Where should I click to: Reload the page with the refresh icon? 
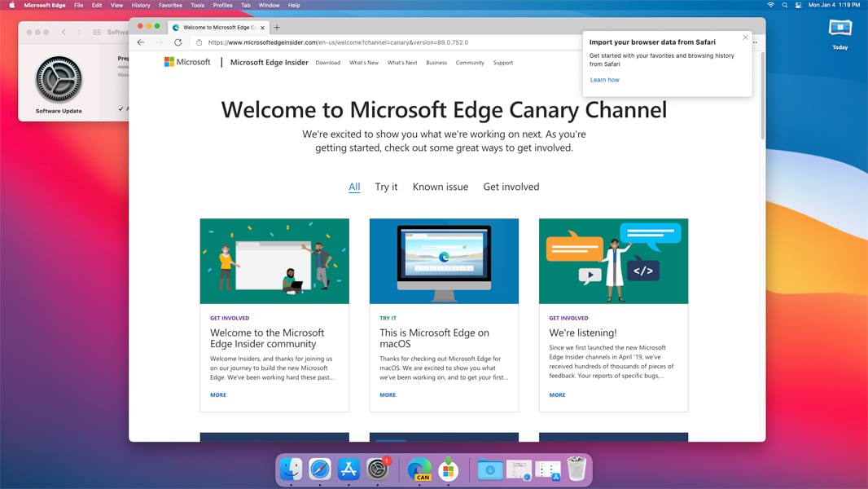click(x=178, y=42)
